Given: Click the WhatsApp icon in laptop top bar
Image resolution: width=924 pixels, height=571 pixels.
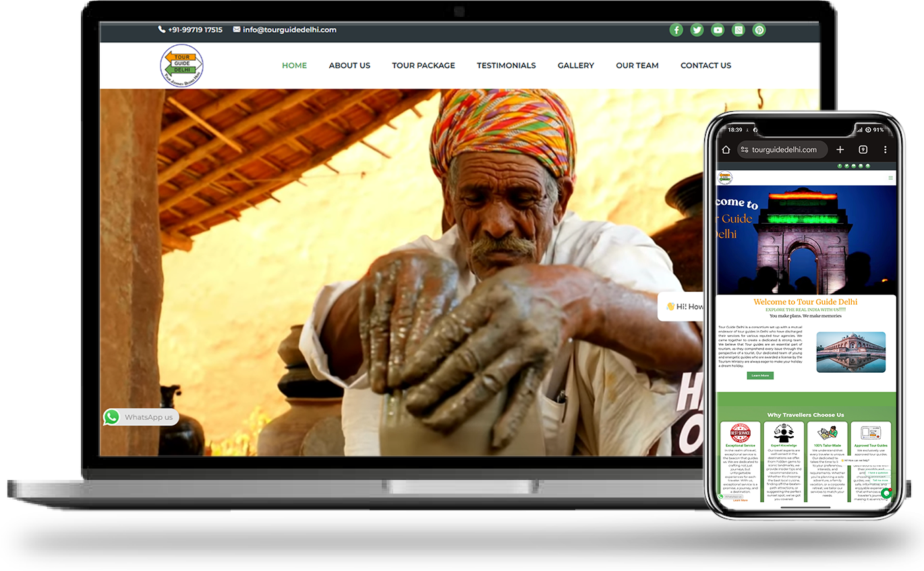Looking at the screenshot, I should pos(739,30).
